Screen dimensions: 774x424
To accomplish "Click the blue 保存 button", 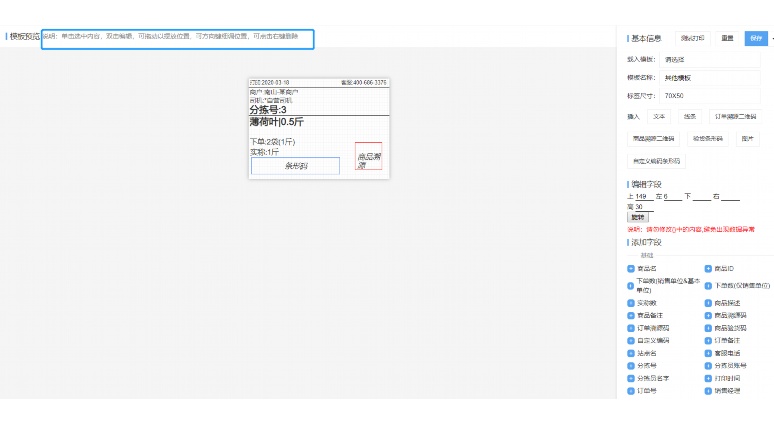I will coord(756,38).
